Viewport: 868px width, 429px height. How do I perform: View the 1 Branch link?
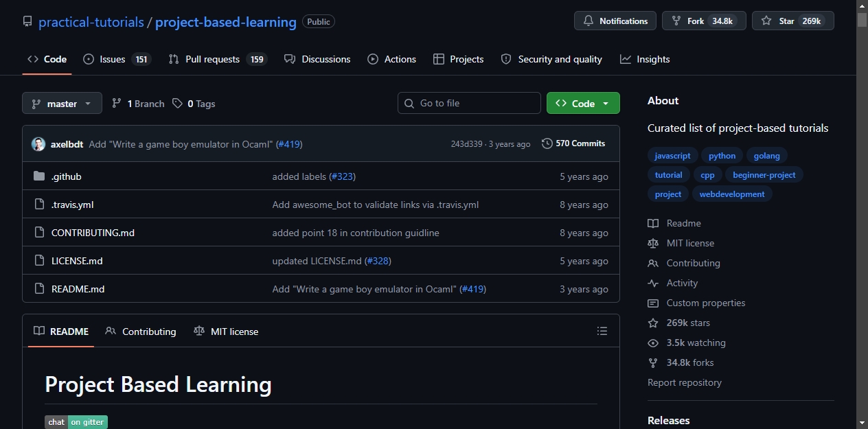coord(138,104)
